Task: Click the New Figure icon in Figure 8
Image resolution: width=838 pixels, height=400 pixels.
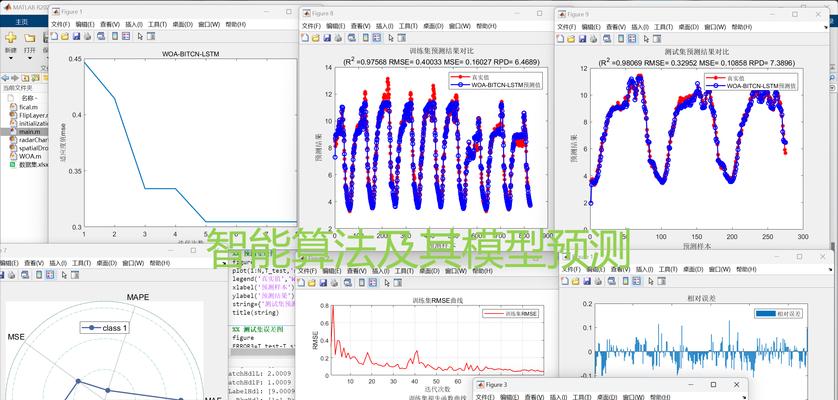Action: pyautogui.click(x=305, y=38)
